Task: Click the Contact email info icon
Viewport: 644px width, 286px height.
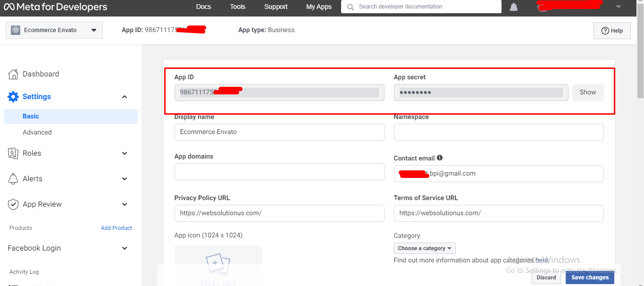Action: pos(440,158)
